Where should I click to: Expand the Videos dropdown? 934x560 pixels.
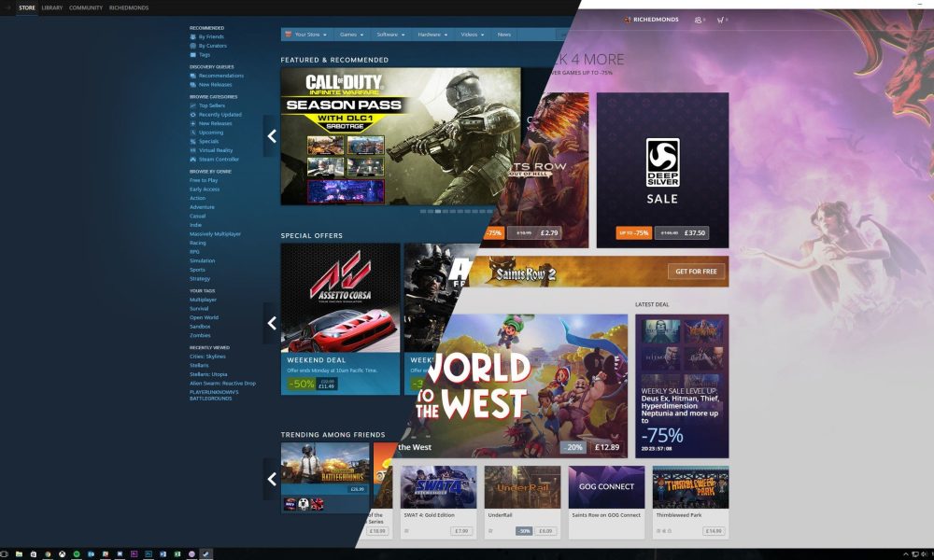click(x=473, y=35)
